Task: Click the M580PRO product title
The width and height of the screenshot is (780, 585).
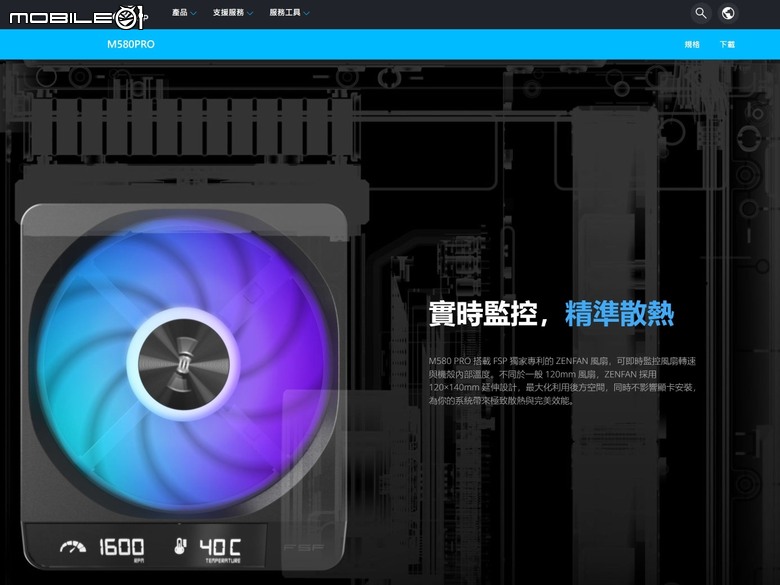Action: pyautogui.click(x=131, y=44)
